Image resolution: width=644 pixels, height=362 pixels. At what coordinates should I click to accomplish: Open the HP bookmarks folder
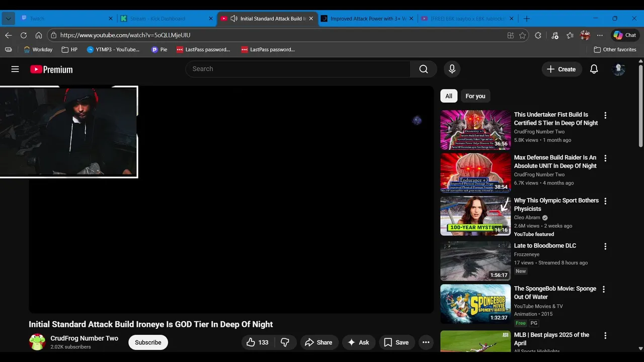(69, 50)
